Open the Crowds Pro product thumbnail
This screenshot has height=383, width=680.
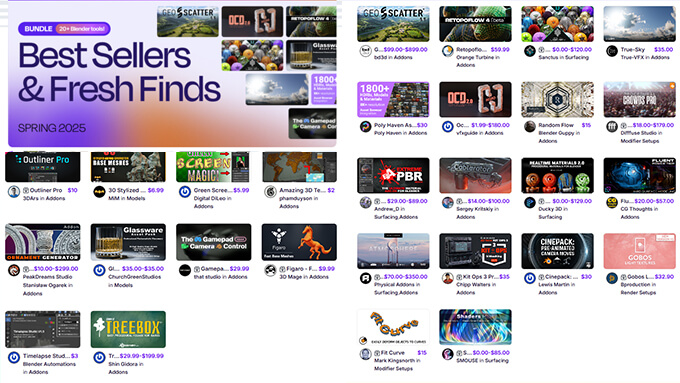(x=640, y=99)
